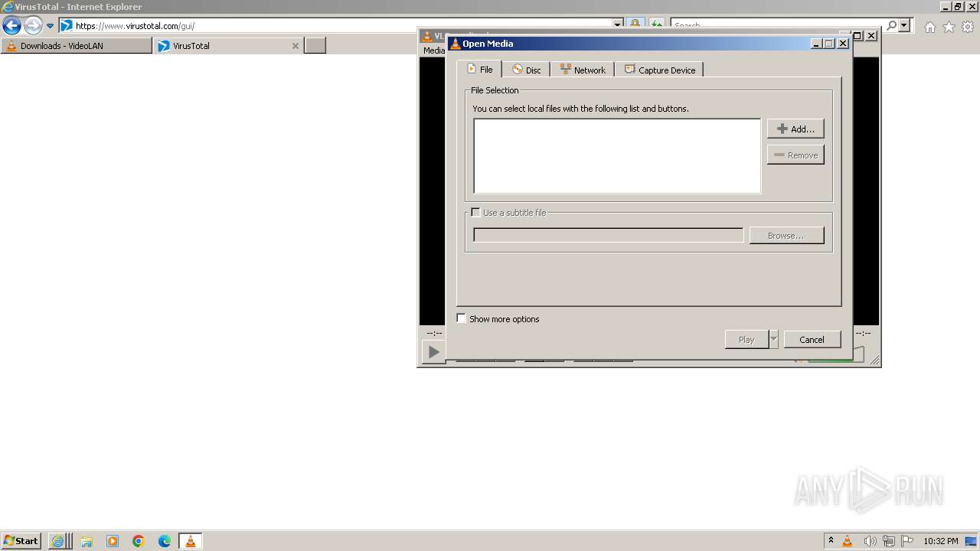980x551 pixels.
Task: Click the Add... button to add files
Action: tap(795, 129)
